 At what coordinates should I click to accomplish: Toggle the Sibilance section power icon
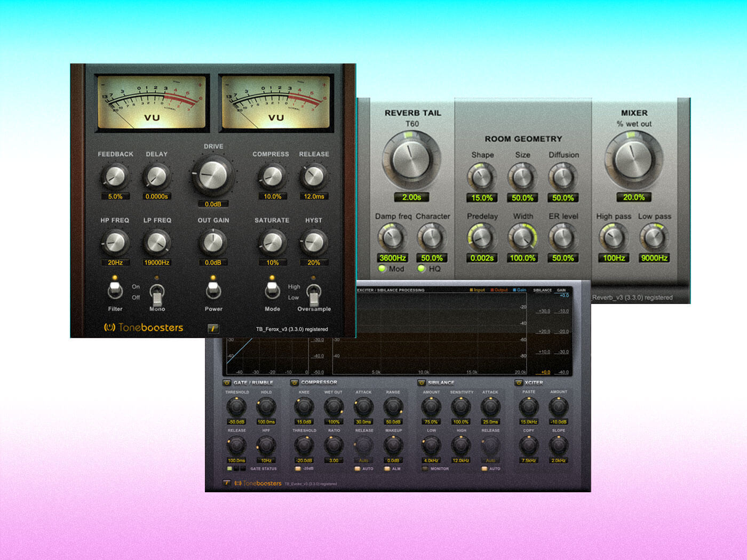(421, 382)
